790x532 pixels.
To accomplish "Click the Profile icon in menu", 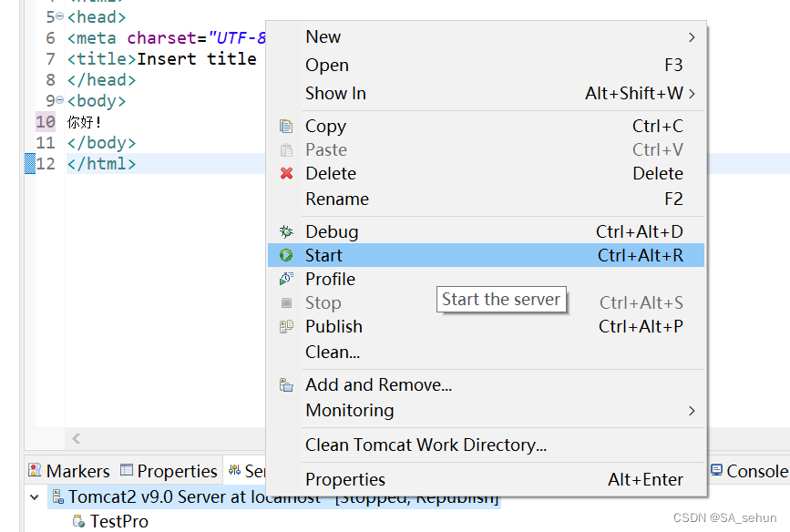I will [286, 280].
